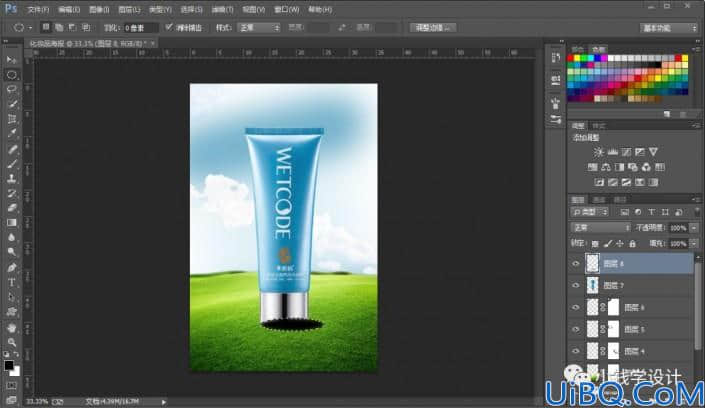Add a Curves adjustment layer
Screen dimensions: 705x408
coord(626,152)
